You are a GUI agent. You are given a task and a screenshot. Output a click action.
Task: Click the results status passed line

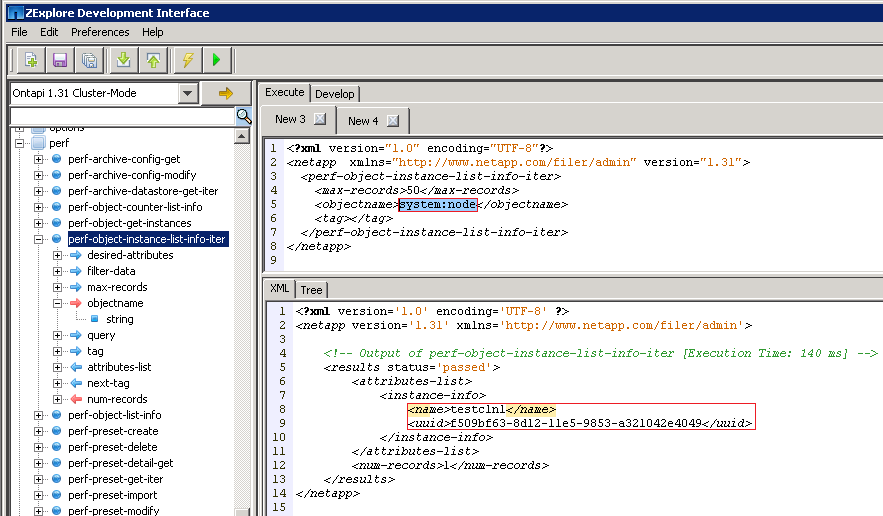click(412, 367)
